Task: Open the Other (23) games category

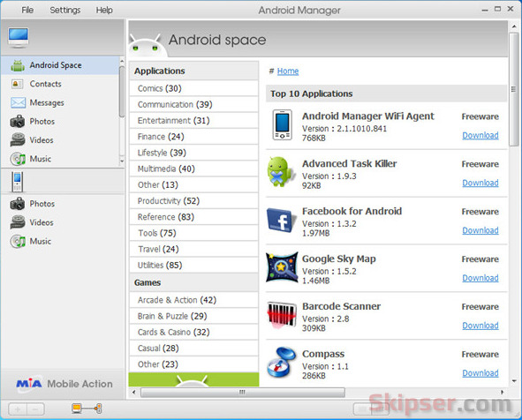Action: pos(193,364)
